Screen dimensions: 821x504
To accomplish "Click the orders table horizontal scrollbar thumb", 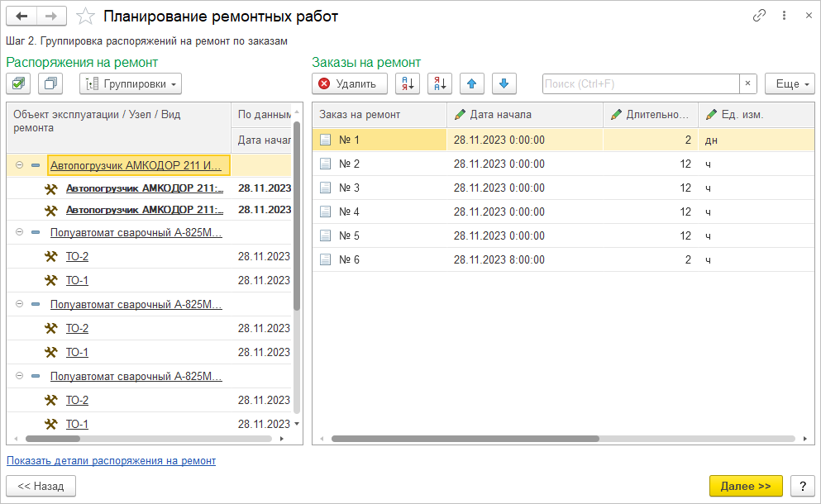I will pyautogui.click(x=465, y=439).
